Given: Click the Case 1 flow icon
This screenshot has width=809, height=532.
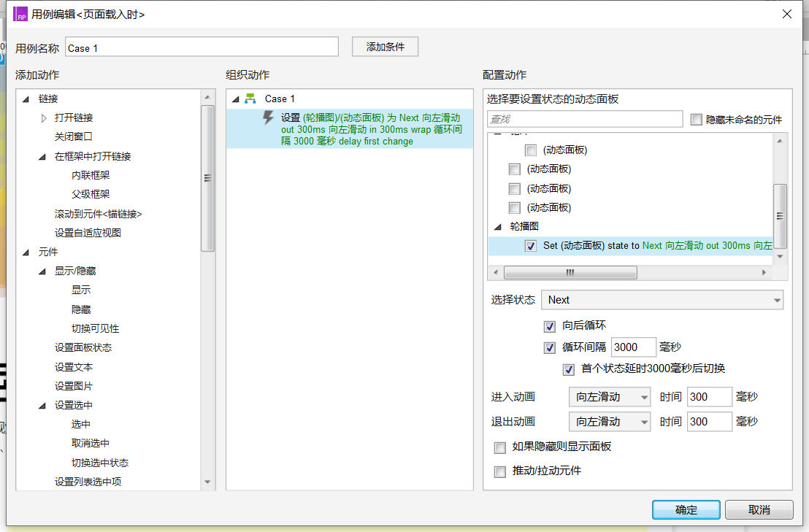Looking at the screenshot, I should [250, 99].
